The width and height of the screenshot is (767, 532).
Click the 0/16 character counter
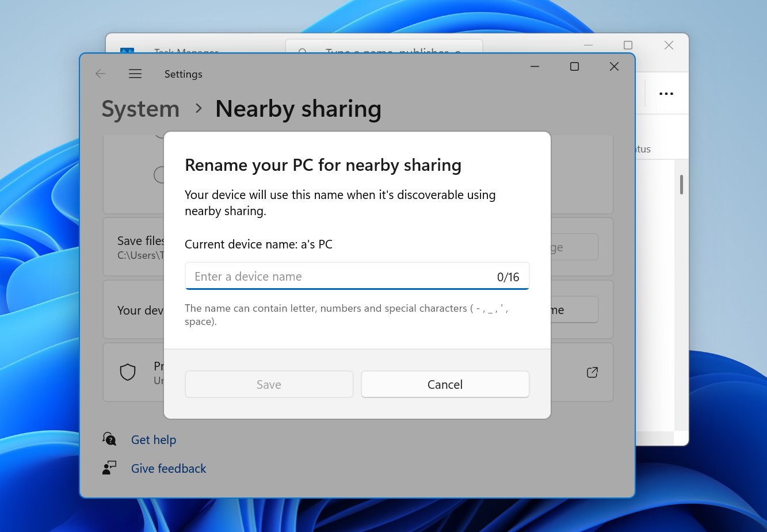508,277
